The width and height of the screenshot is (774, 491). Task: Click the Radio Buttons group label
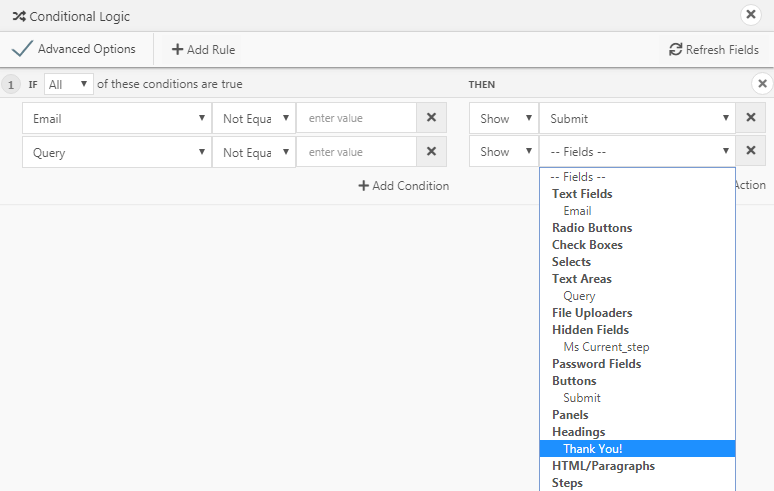point(592,228)
